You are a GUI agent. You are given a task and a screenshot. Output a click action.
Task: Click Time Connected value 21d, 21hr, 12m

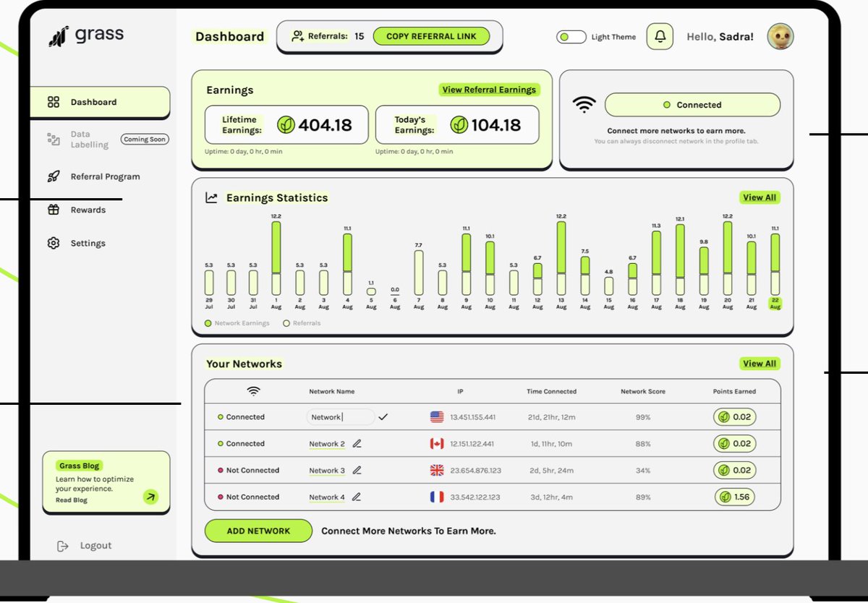point(551,417)
